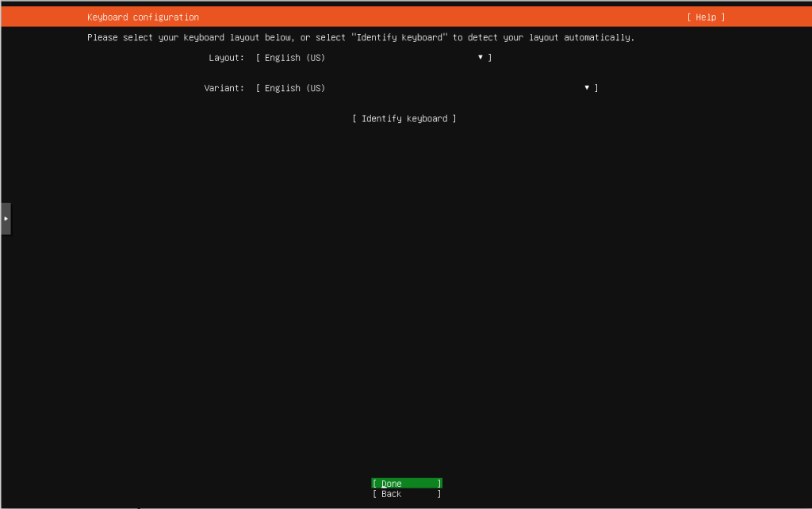Click the orange header bar's empty middle
This screenshot has width=812, height=509.
coord(436,17)
